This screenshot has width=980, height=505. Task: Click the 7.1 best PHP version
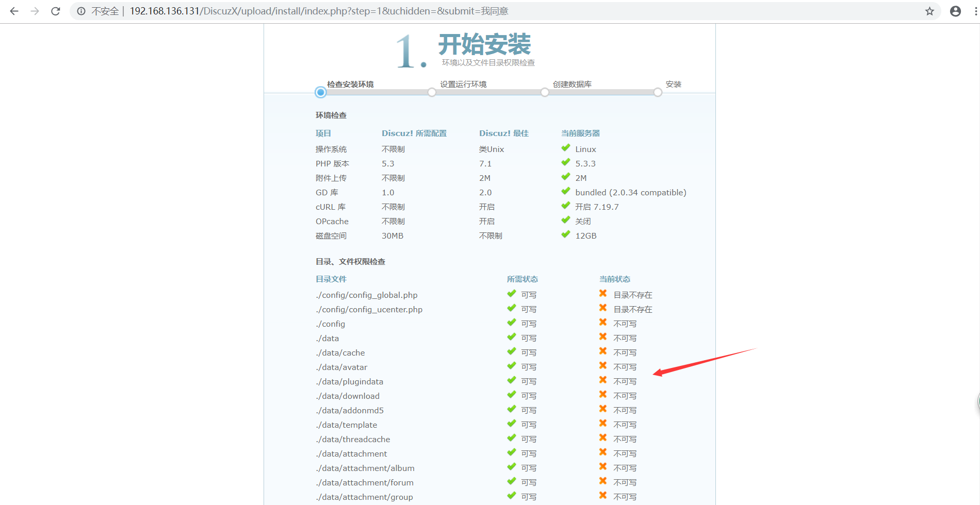click(485, 164)
